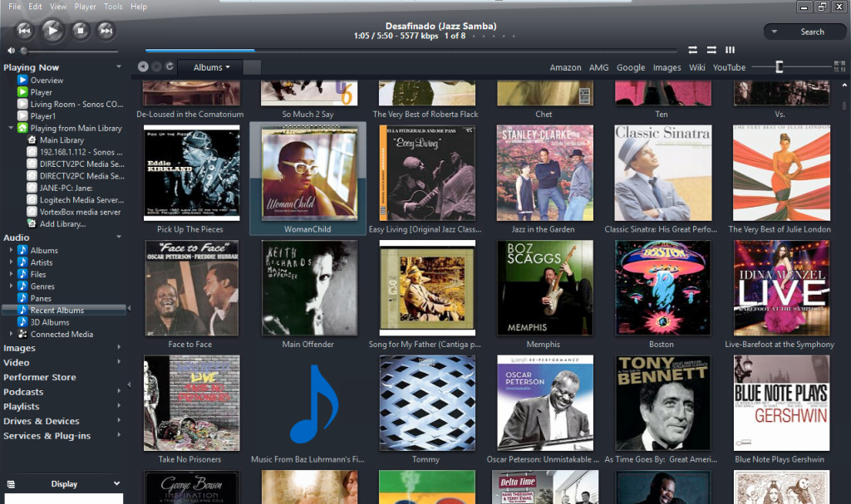Open 3D Albums view
The width and height of the screenshot is (851, 504).
tap(49, 321)
